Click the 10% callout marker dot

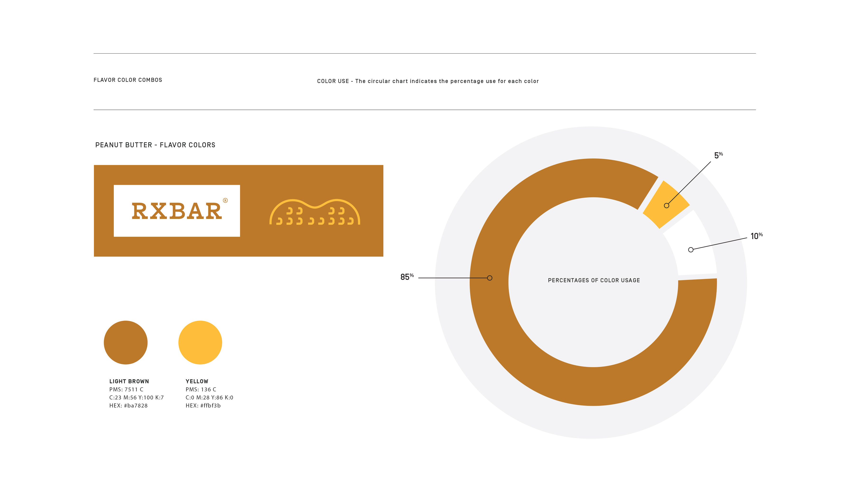pyautogui.click(x=691, y=250)
